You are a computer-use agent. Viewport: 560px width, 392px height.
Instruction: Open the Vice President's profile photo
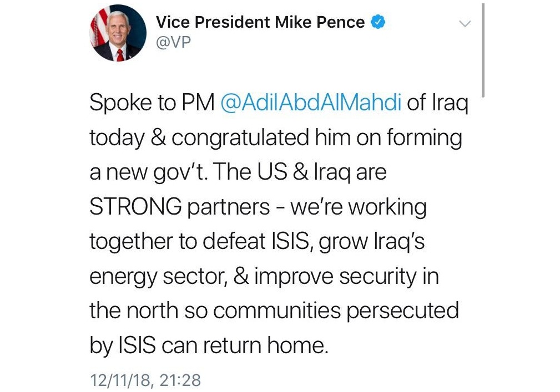pos(118,35)
